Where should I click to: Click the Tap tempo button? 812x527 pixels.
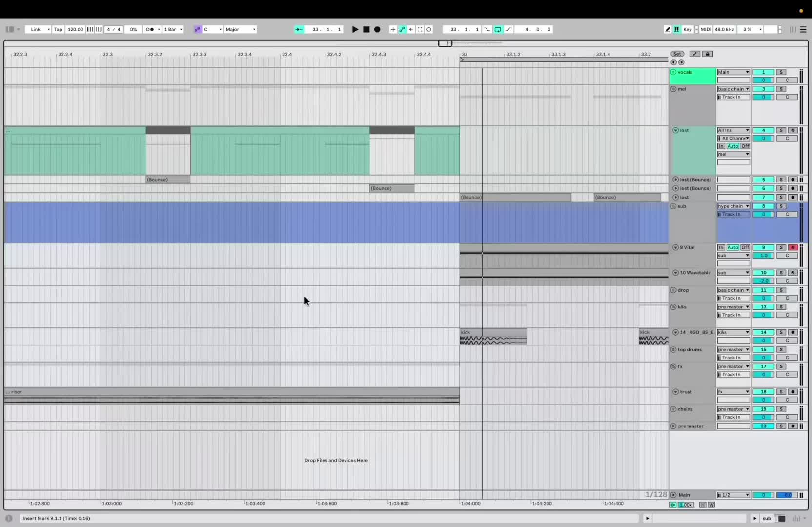tap(58, 29)
